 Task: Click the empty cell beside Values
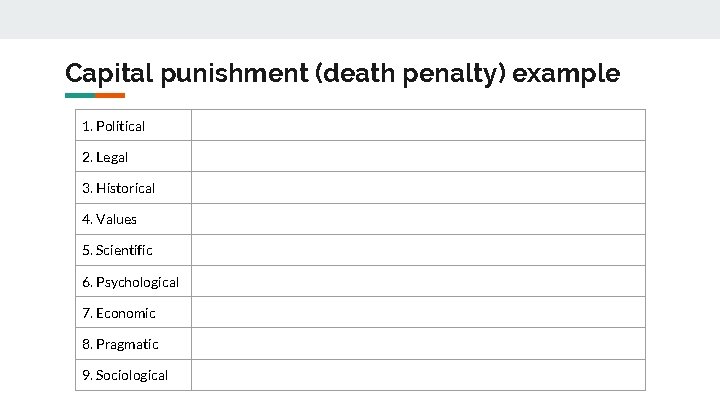pyautogui.click(x=418, y=219)
